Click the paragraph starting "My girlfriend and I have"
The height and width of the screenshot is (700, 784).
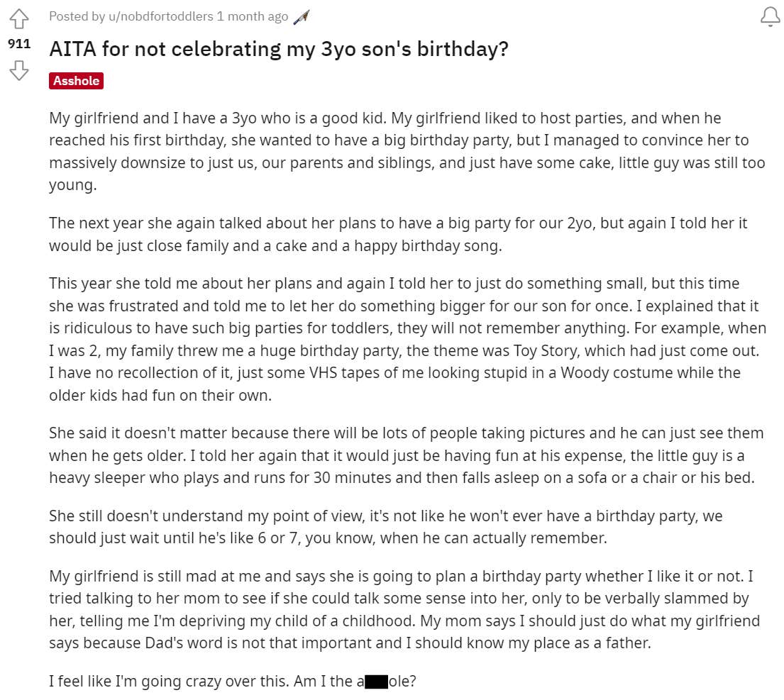[407, 152]
